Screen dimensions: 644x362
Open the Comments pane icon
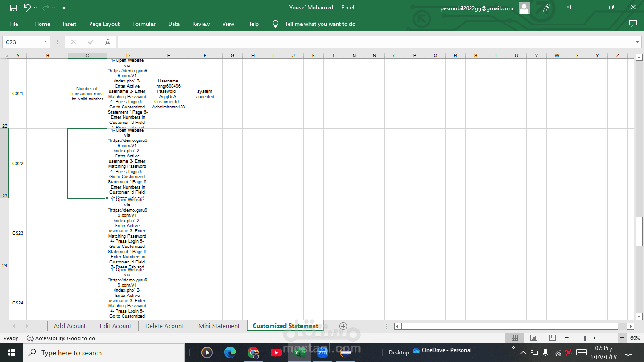click(633, 24)
